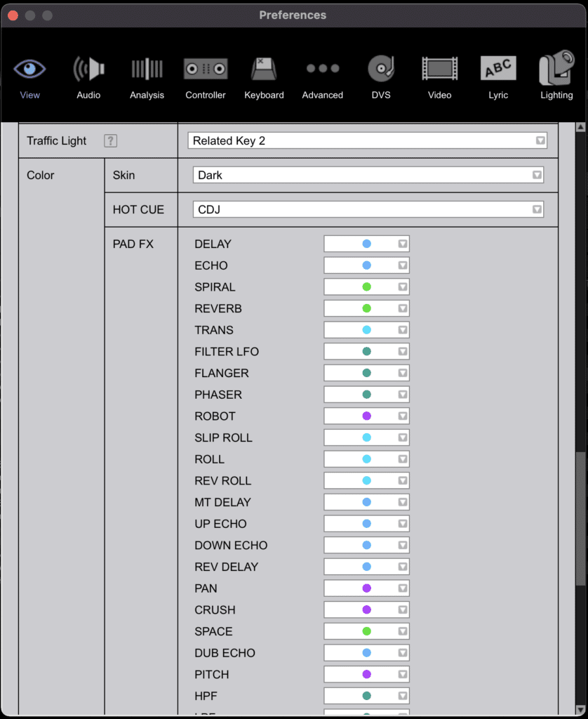588x719 pixels.
Task: Click the Traffic Light help question mark
Action: (x=110, y=141)
